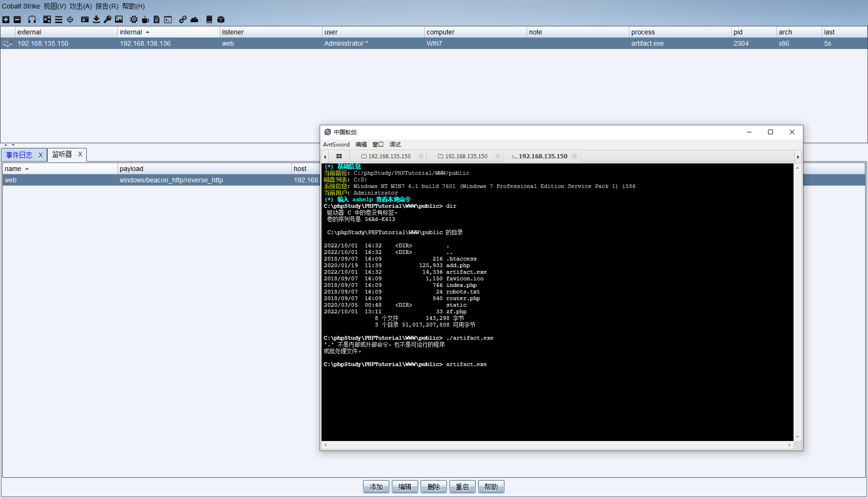Click the gear icon to generate Windows executable

click(134, 19)
